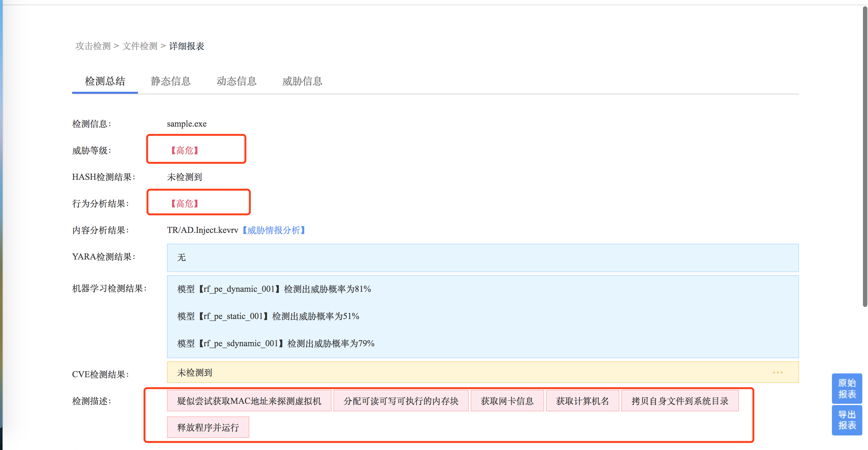Select the 威胁信息 tab

(302, 81)
